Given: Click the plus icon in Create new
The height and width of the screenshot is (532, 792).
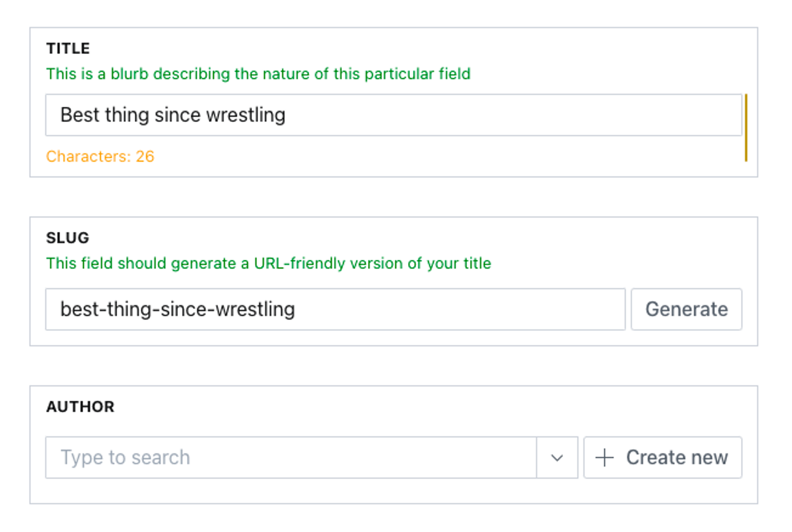Looking at the screenshot, I should click(604, 457).
